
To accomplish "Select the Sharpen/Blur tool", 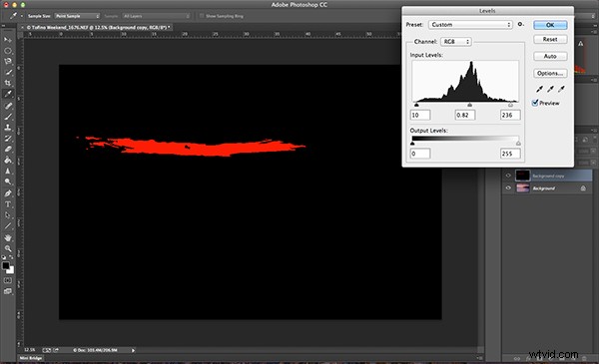I will coord(8,171).
